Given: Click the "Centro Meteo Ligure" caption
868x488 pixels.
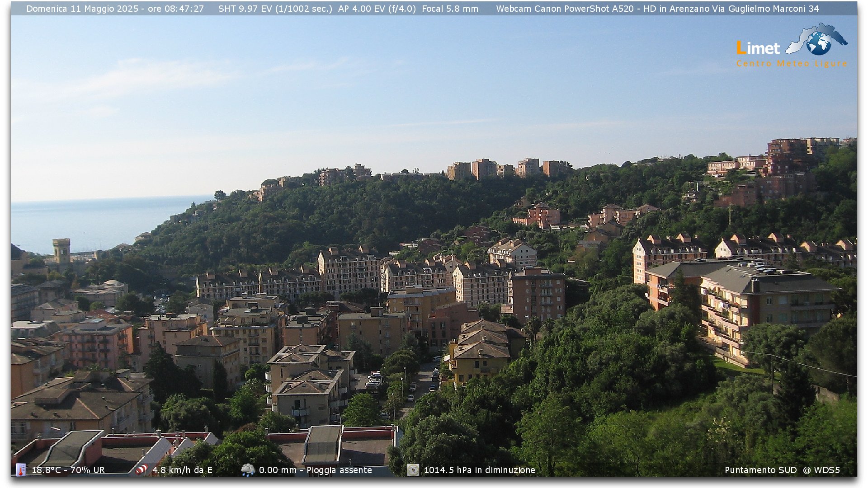Looking at the screenshot, I should (x=792, y=64).
